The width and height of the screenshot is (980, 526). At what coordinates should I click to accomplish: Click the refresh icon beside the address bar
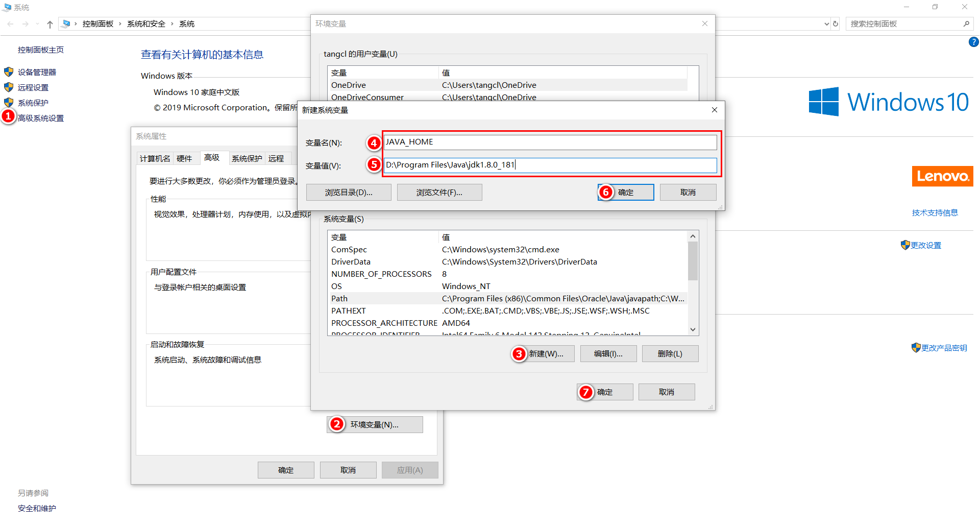click(x=836, y=23)
